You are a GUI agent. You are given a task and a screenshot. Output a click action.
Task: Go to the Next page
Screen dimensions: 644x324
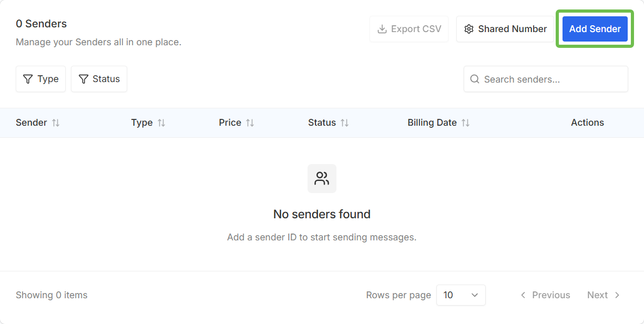point(604,295)
